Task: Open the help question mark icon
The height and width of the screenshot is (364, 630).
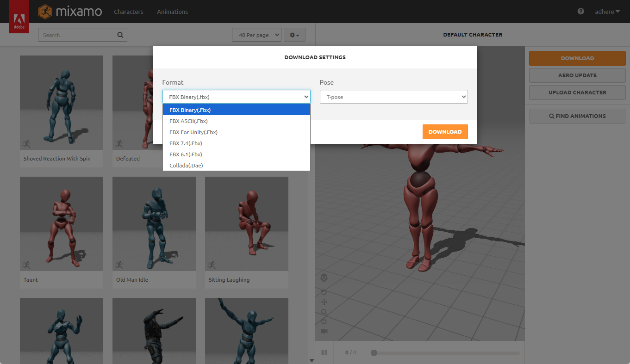Action: pos(581,12)
